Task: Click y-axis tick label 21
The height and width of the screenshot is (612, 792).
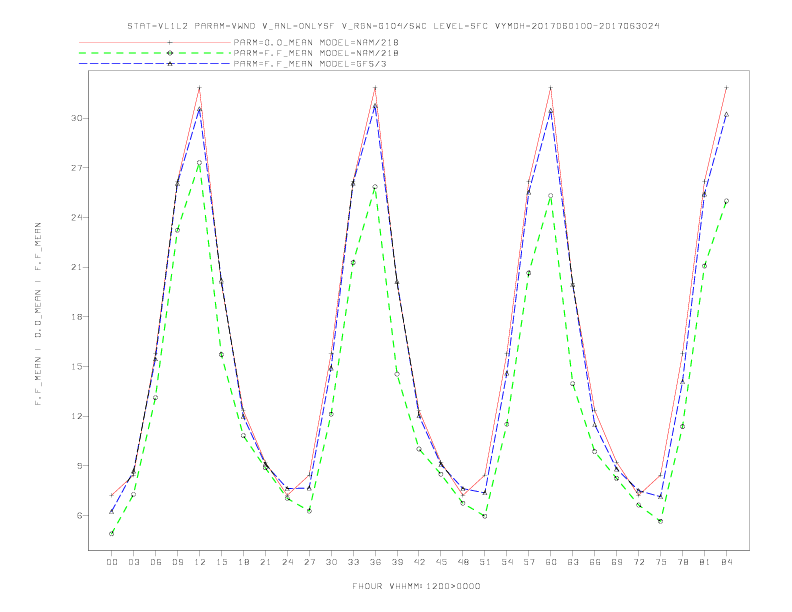Action: point(76,267)
